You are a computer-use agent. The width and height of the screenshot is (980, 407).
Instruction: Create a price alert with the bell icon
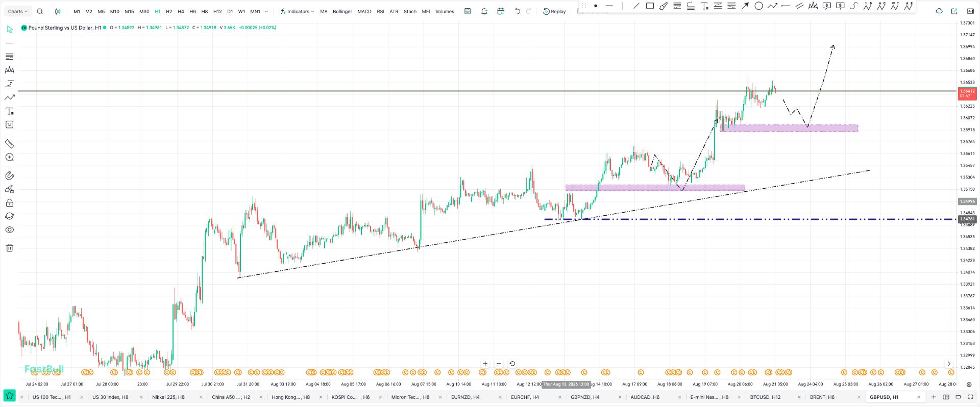coord(484,11)
